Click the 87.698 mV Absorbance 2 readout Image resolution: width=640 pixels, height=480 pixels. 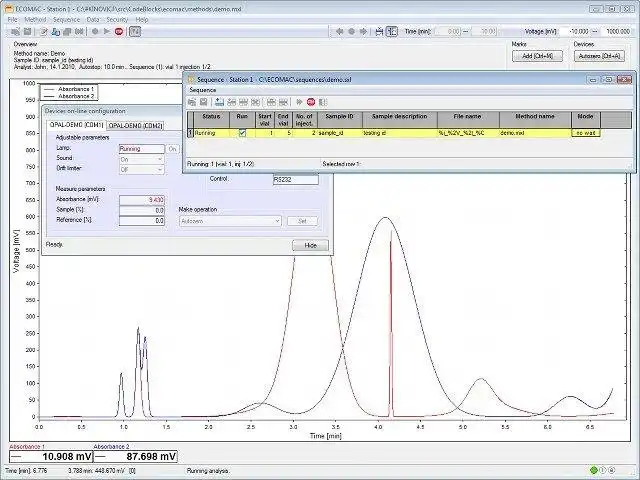(x=136, y=457)
